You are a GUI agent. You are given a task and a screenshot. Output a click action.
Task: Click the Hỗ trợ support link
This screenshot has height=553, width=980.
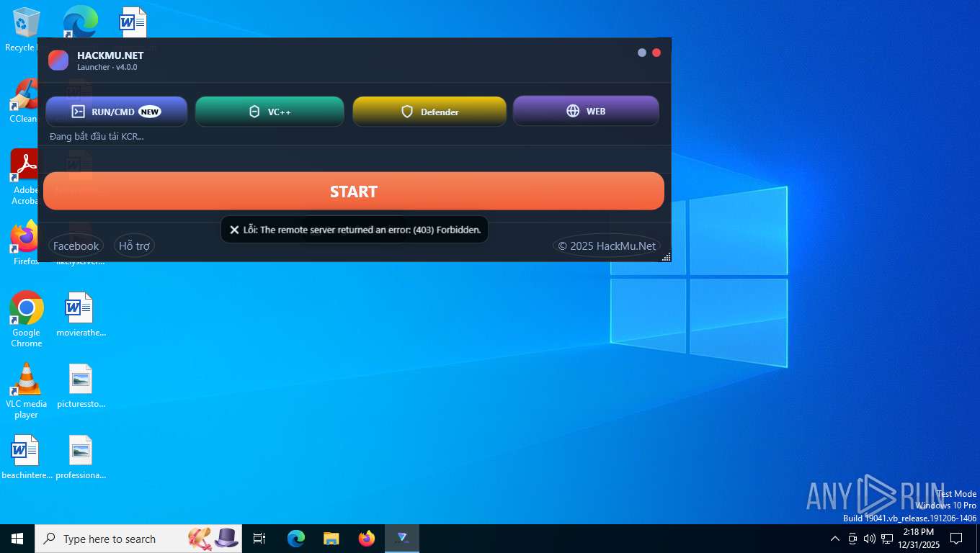(x=134, y=246)
